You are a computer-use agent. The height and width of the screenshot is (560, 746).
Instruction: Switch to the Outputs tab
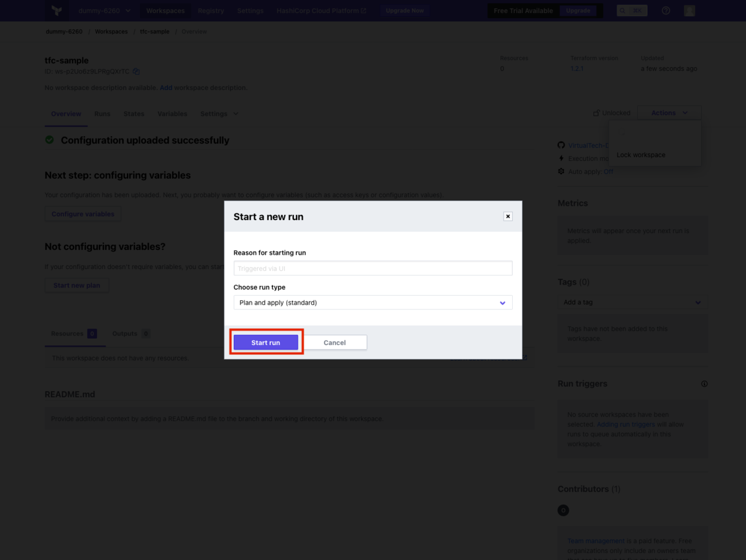pos(131,334)
